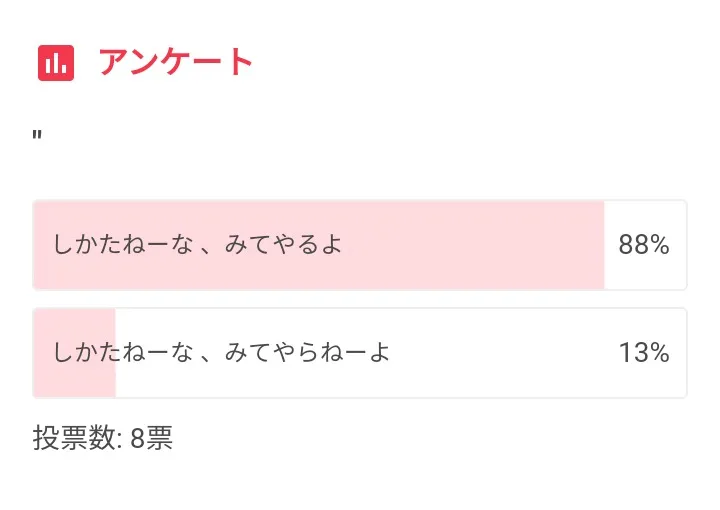Click the しかたねーな opening of the bottom option

pyautogui.click(x=123, y=352)
